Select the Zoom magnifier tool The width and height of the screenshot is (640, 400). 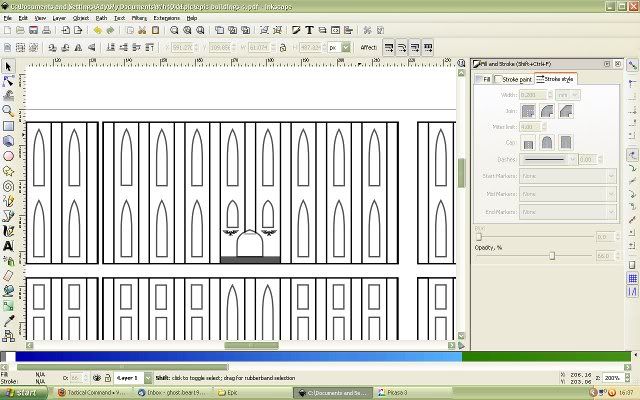8,111
